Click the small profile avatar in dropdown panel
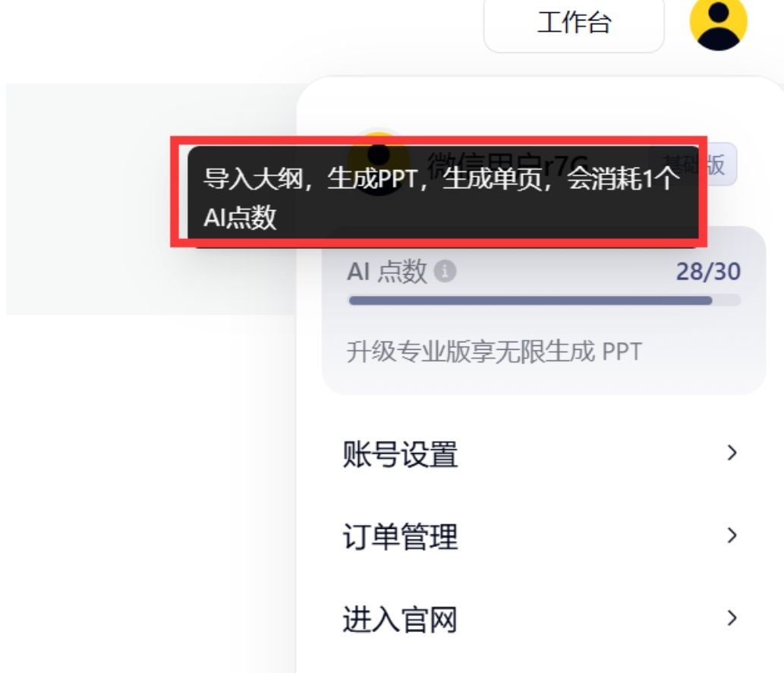Viewport: 784px width, 673px height. (x=379, y=163)
